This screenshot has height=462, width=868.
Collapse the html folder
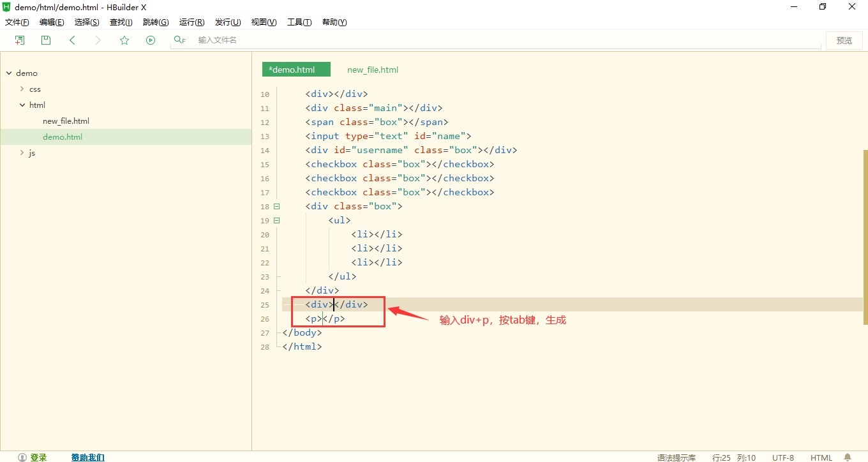tap(22, 105)
